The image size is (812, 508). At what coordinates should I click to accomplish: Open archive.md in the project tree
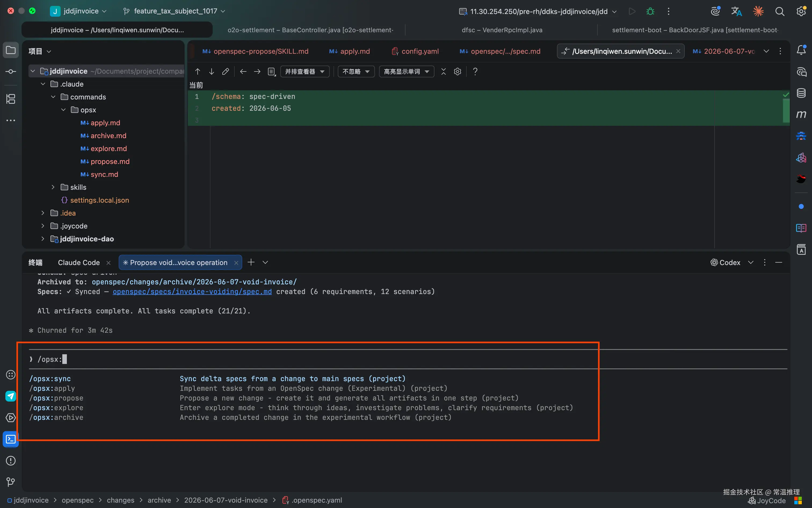point(108,136)
